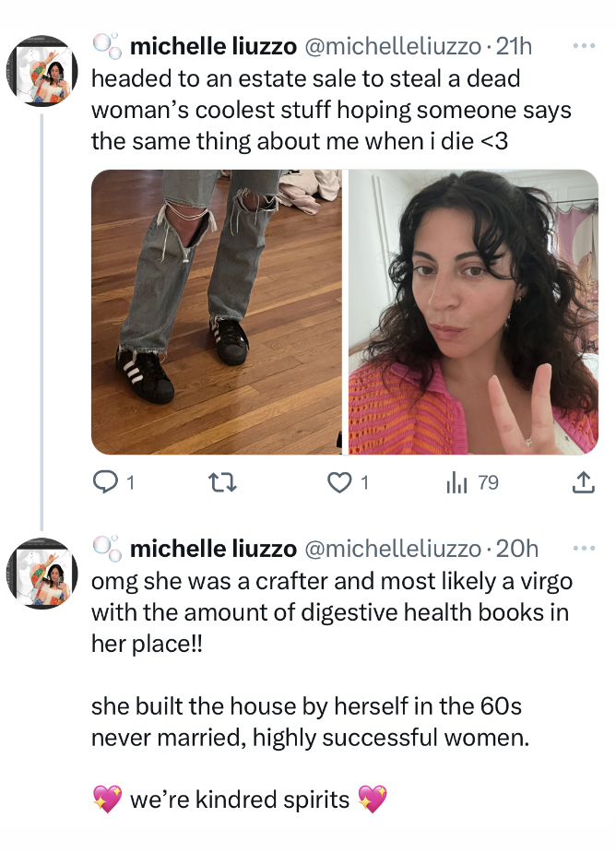616x853 pixels.
Task: Click michelle liuzzo name on second tweet
Action: point(213,549)
